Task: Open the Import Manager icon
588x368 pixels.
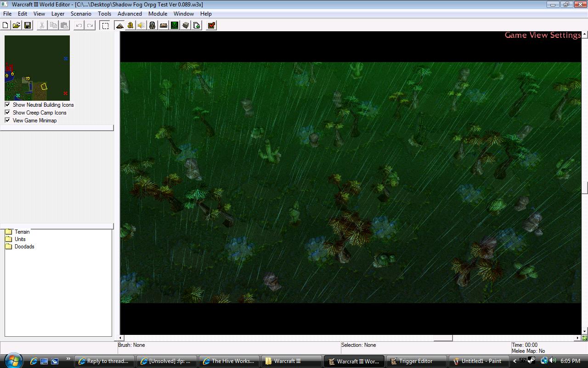Action: click(197, 25)
